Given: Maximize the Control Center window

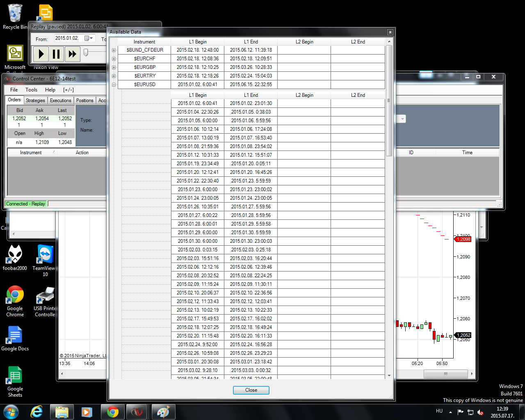Looking at the screenshot, I should pos(478,77).
